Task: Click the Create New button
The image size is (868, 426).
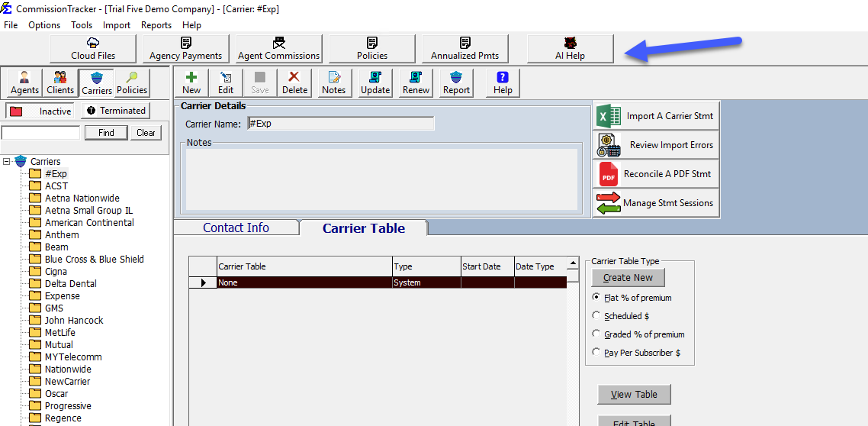Action: click(x=628, y=277)
